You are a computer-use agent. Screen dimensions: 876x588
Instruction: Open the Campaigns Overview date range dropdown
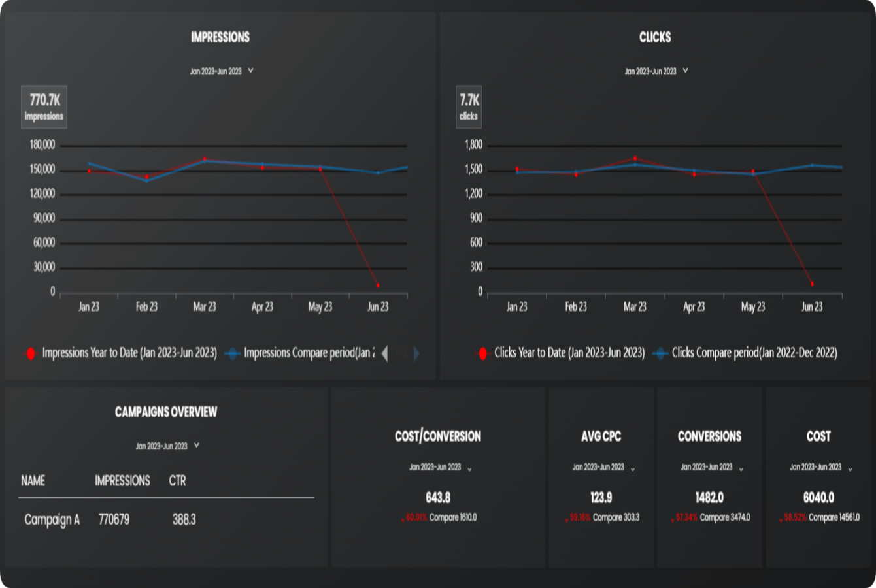pyautogui.click(x=167, y=446)
